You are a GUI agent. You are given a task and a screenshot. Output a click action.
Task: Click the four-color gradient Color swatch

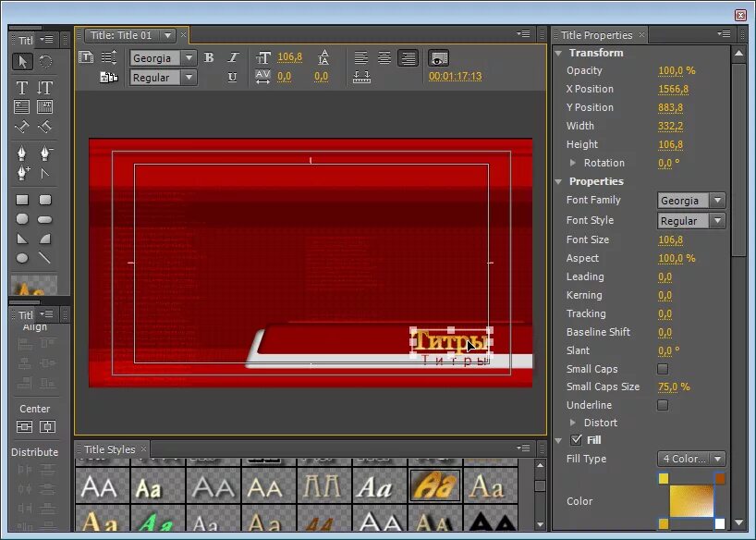(x=691, y=501)
